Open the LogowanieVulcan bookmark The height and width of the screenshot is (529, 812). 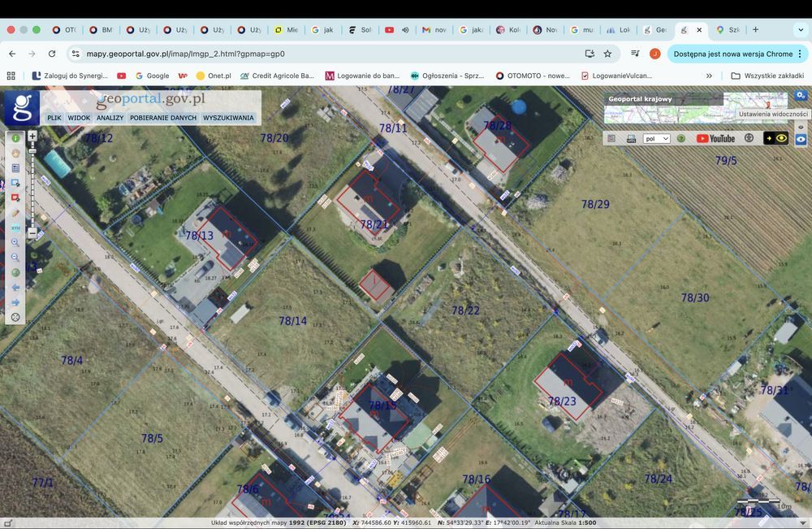pos(616,76)
